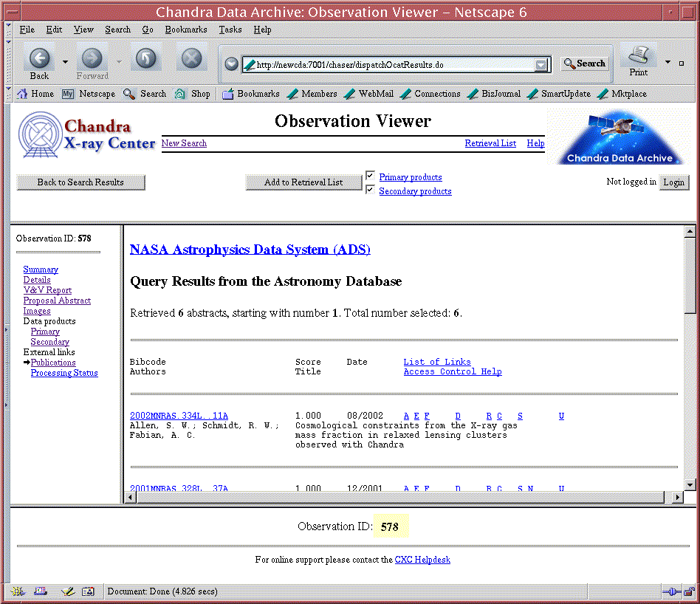Uncheck the Secondary products checkbox
The height and width of the screenshot is (604, 700).
pos(370,190)
